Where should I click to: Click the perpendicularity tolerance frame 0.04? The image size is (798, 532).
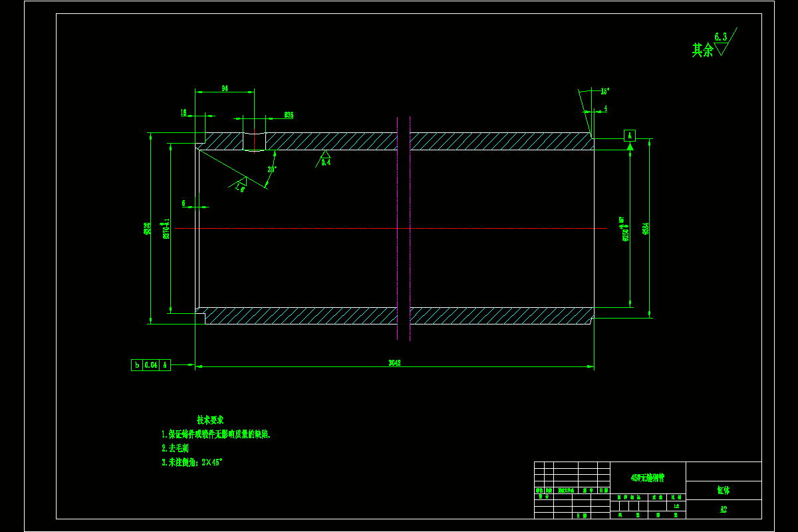[x=151, y=364]
